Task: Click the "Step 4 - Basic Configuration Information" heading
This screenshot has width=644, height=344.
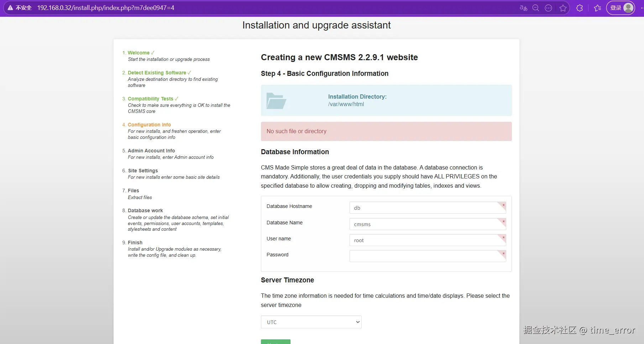Action: (x=325, y=73)
